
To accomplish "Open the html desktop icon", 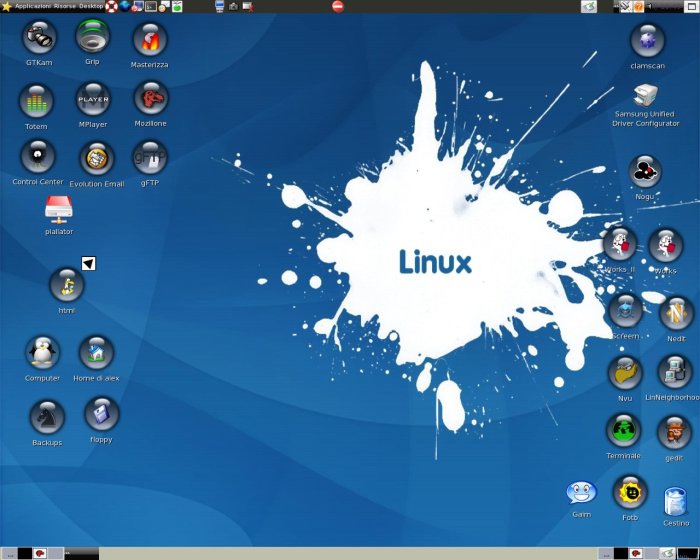I will pyautogui.click(x=67, y=286).
